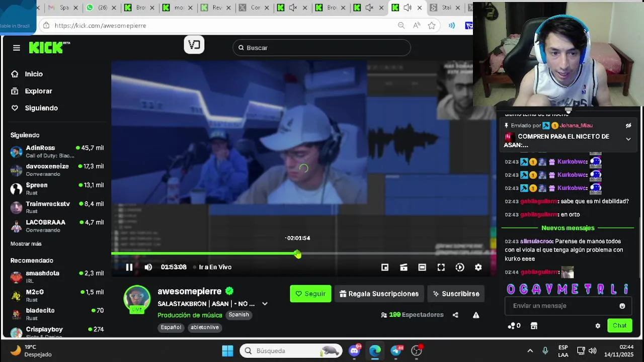Open the bladecito recommended channel
This screenshot has width=644, height=362.
(x=57, y=314)
